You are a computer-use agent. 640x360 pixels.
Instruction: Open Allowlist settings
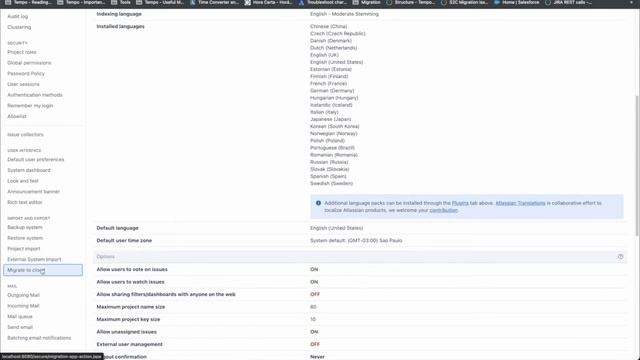click(x=17, y=116)
